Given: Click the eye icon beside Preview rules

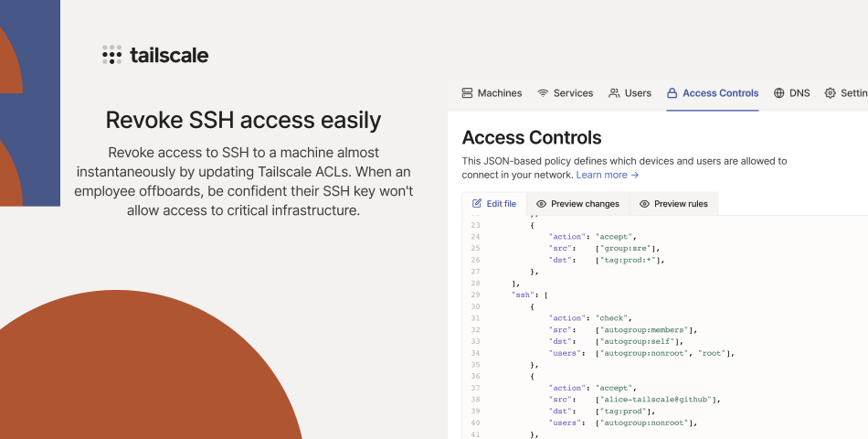Looking at the screenshot, I should [644, 204].
